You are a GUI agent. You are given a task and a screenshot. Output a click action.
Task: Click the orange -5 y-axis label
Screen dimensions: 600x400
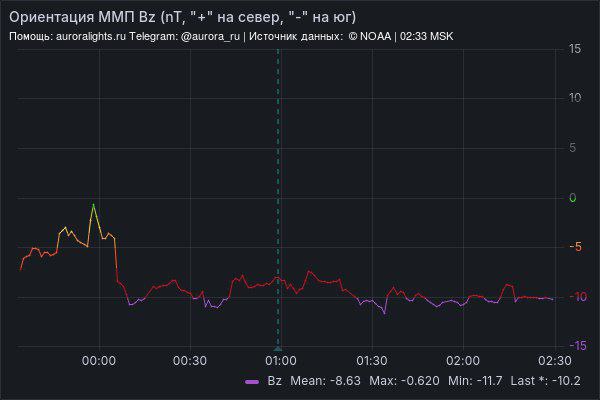tap(576, 247)
